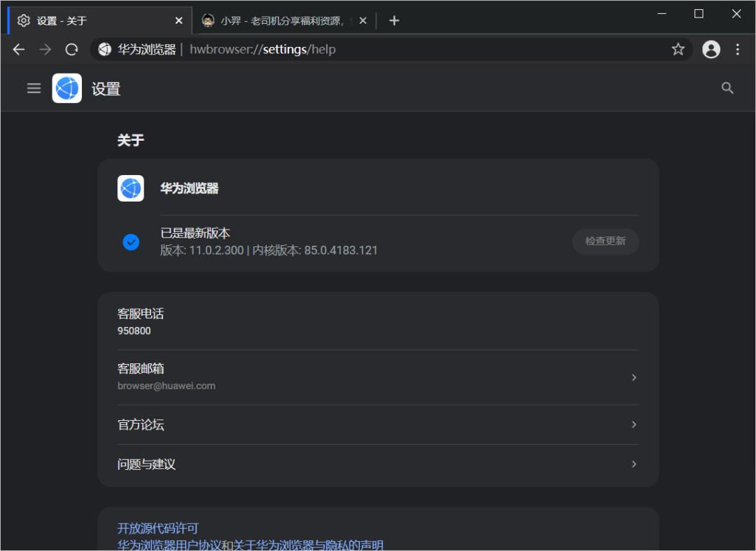Open the 开放源代码许可 link
The height and width of the screenshot is (551, 756).
(x=157, y=528)
